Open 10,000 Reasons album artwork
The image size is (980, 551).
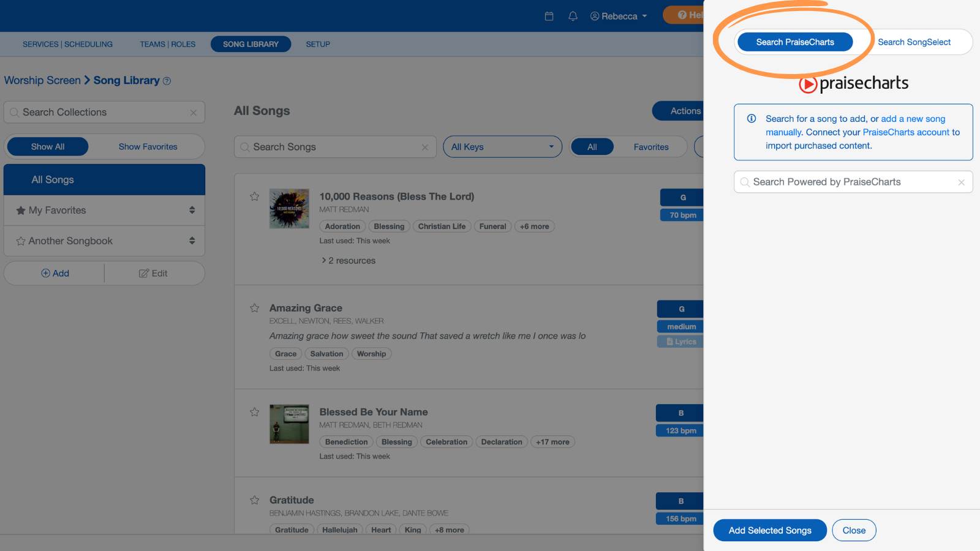(x=289, y=209)
